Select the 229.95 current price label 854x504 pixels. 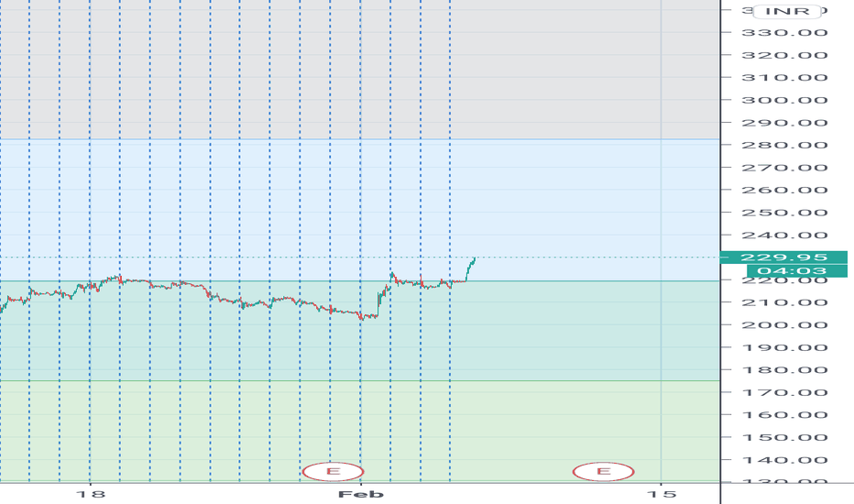tap(783, 257)
